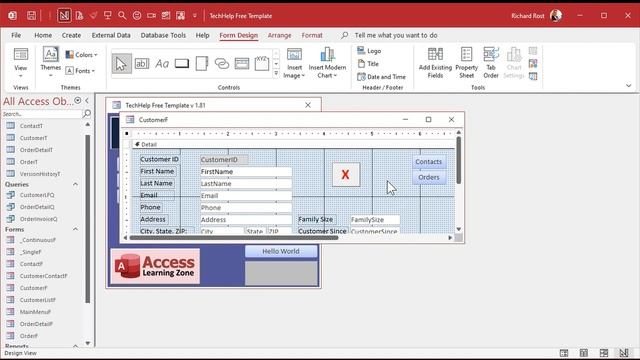Select the Hyperlink (Link) control
The image size is (640, 360).
(x=222, y=64)
